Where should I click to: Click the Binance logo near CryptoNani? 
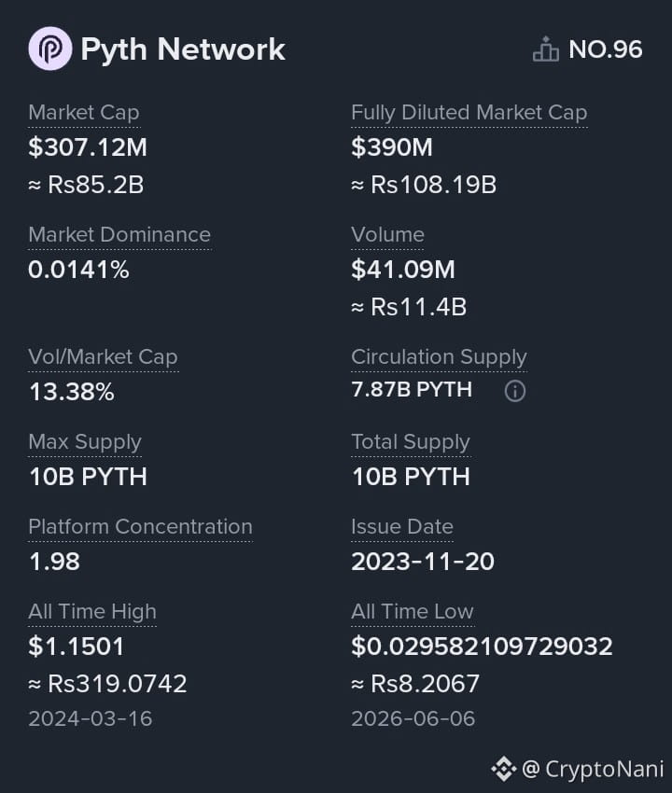pyautogui.click(x=503, y=769)
